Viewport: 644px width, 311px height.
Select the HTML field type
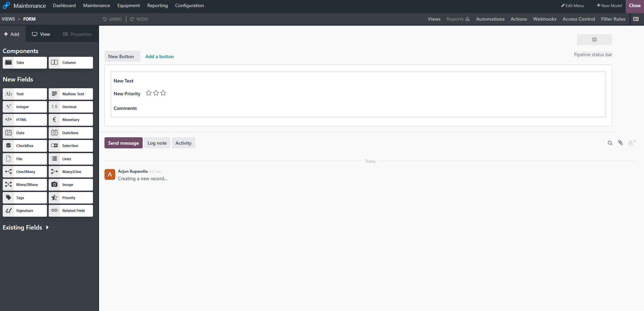point(25,120)
